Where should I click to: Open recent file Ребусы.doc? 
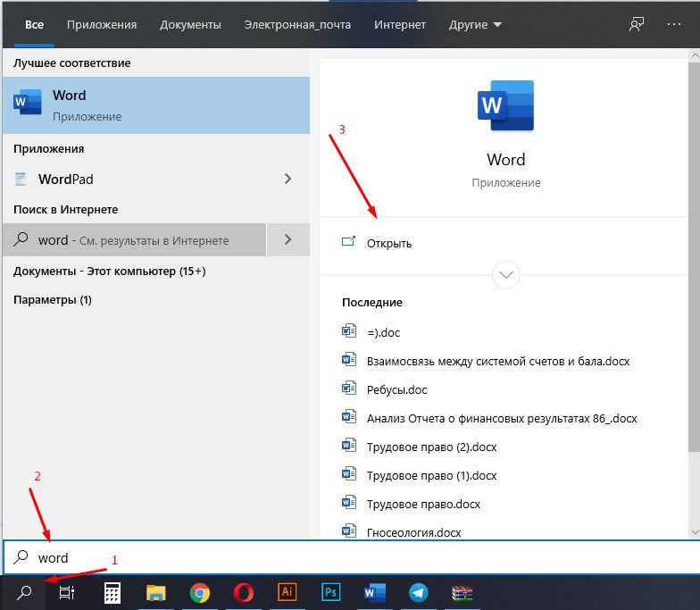click(396, 389)
